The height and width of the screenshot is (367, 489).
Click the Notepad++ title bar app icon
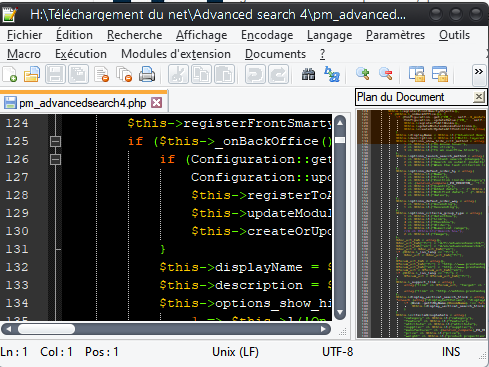click(x=10, y=14)
